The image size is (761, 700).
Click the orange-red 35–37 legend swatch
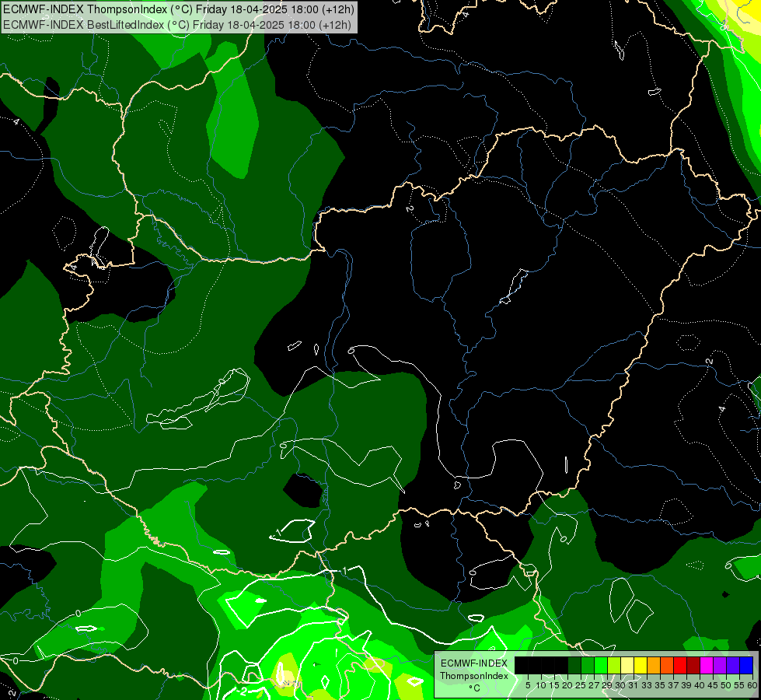point(667,665)
